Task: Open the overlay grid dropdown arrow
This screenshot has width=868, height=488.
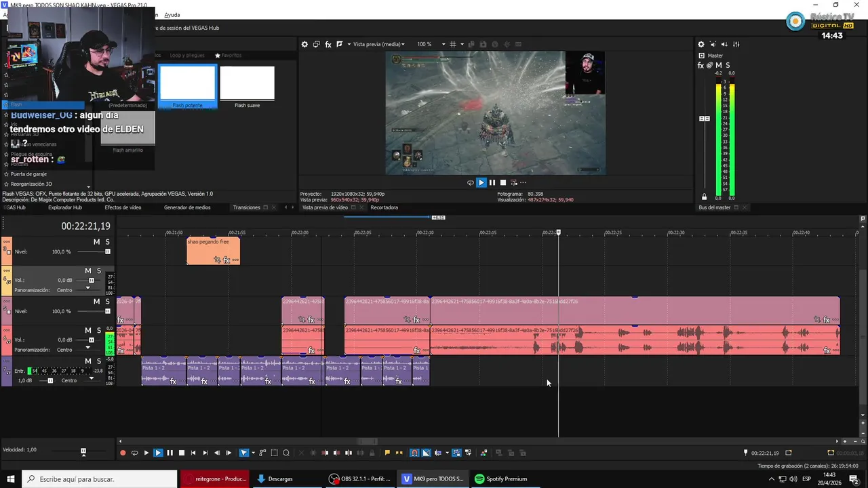Action: [x=462, y=44]
